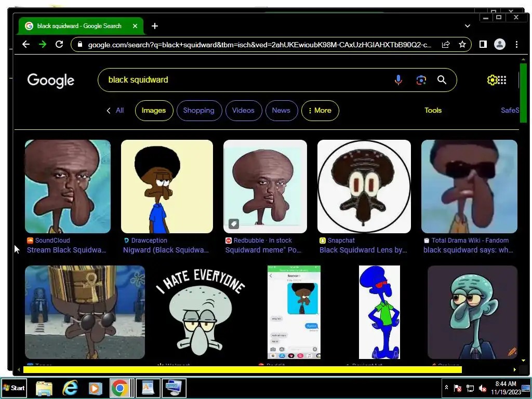532x399 pixels.
Task: Open the SafeSearch setting
Action: pos(510,111)
